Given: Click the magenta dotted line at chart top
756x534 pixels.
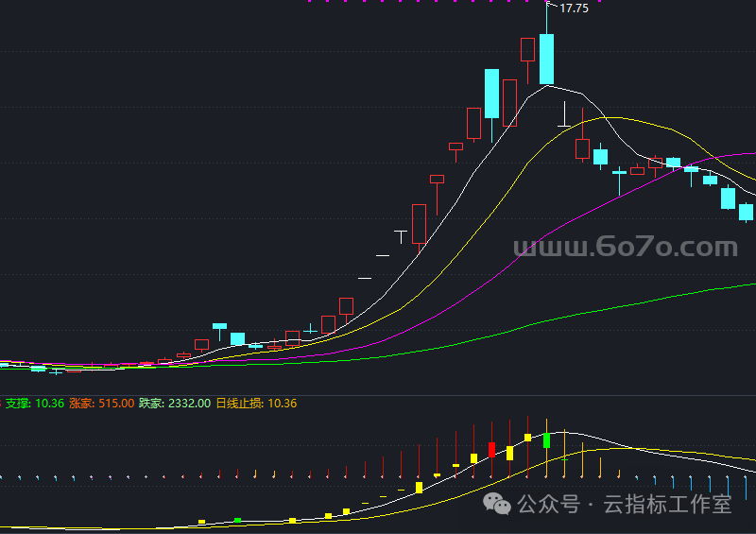Looking at the screenshot, I should pos(454,2).
